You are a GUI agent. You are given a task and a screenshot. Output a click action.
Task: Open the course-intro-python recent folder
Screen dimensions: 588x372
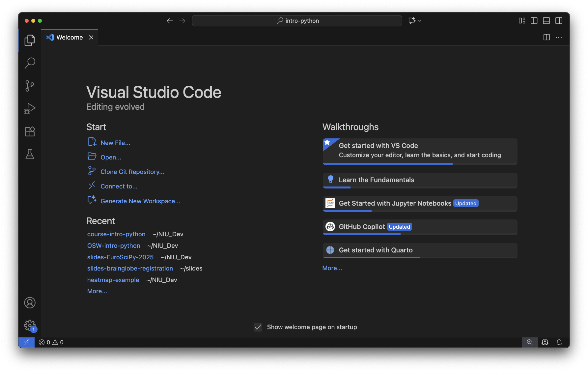pos(116,234)
